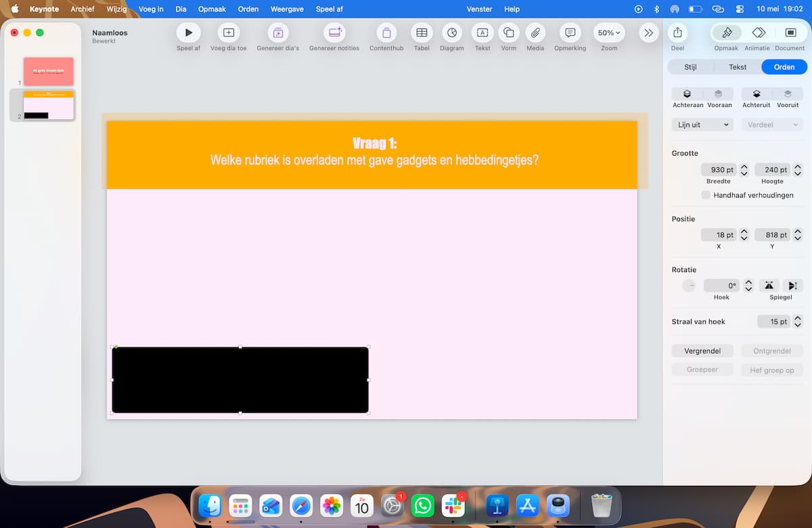Select slide 1 thumbnail
Image resolution: width=812 pixels, height=528 pixels.
49,71
